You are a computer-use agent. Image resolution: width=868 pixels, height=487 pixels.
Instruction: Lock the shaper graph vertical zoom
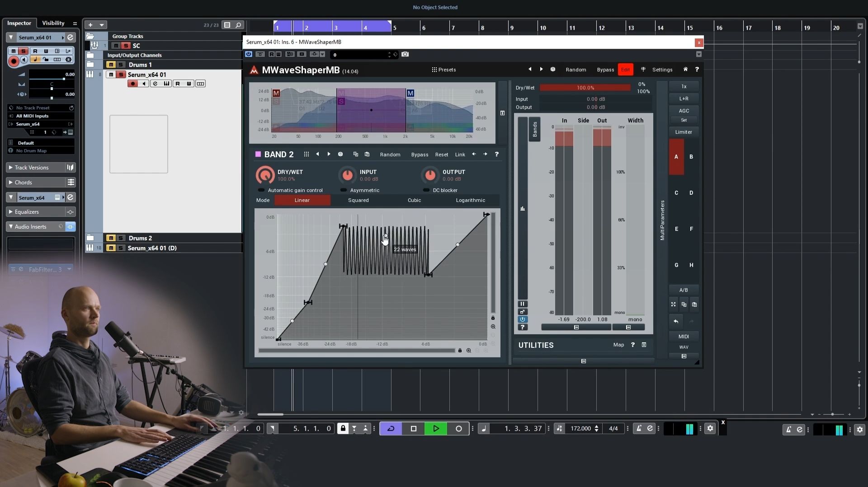point(493,318)
